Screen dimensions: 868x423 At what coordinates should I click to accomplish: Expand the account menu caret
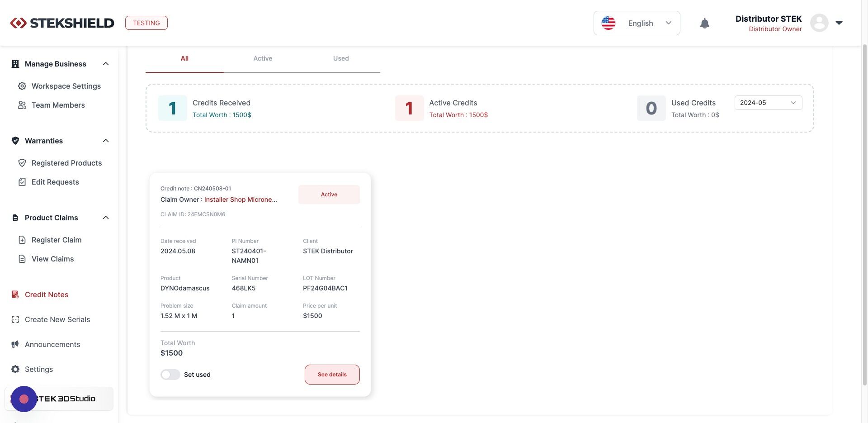coord(839,23)
